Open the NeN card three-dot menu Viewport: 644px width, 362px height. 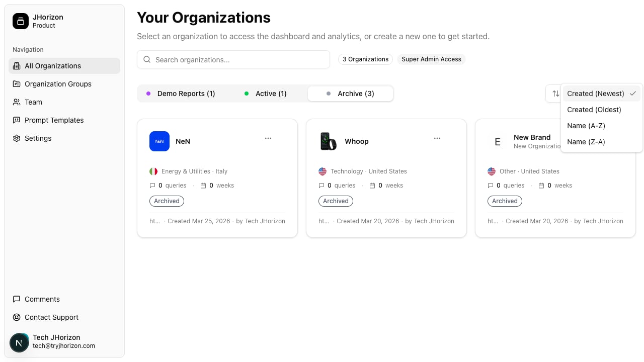[x=268, y=138]
